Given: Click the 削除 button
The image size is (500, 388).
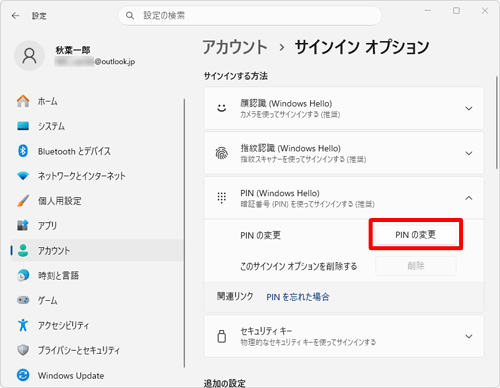Looking at the screenshot, I should click(416, 266).
